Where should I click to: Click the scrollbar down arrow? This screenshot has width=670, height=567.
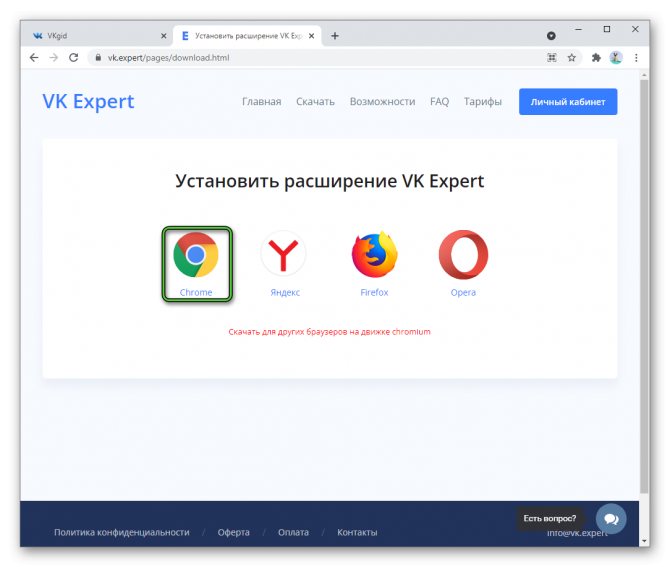644,541
